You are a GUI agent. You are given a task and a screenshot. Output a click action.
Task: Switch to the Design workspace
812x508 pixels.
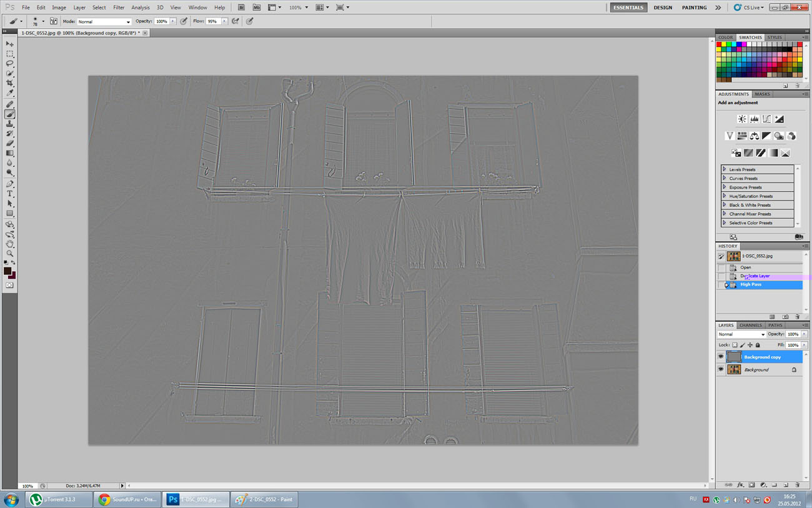tap(663, 7)
